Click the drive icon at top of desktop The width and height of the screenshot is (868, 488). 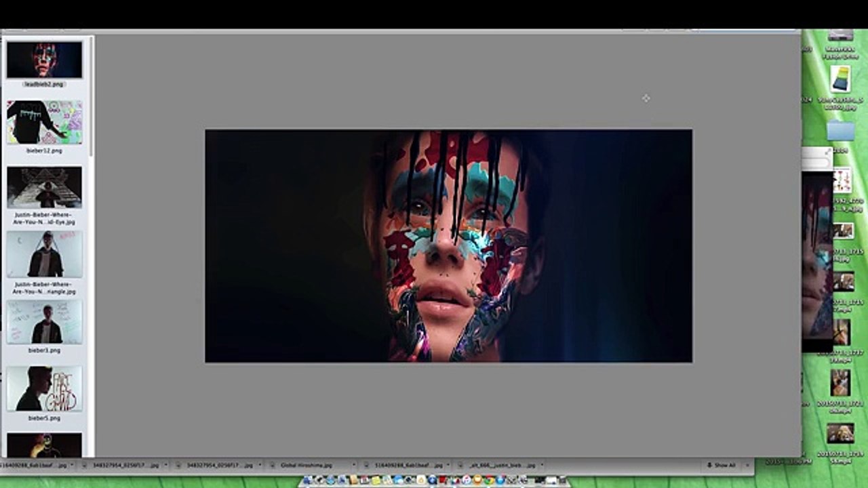tap(841, 35)
